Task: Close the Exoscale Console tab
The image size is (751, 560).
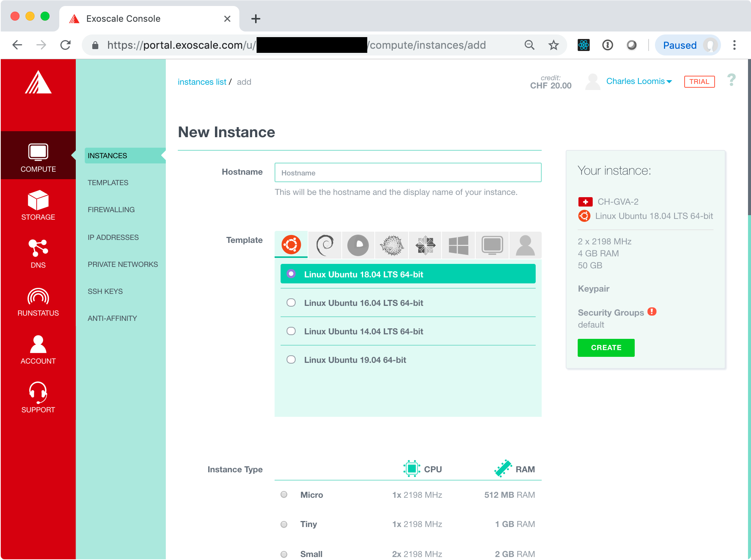Action: click(227, 18)
